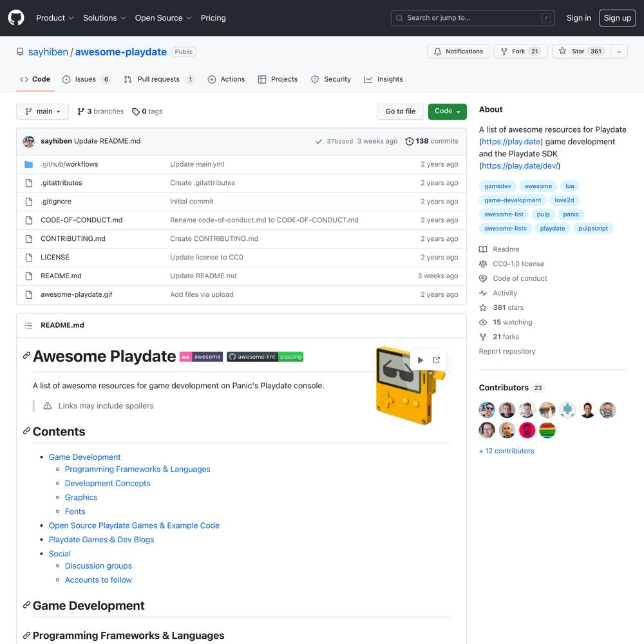View the repository Activity link
The width and height of the screenshot is (644, 644).
pyautogui.click(x=498, y=293)
